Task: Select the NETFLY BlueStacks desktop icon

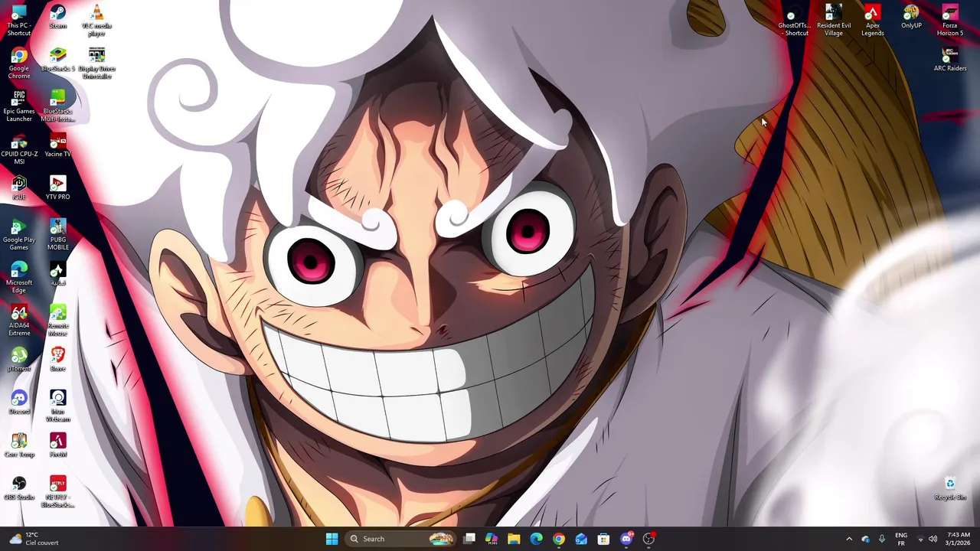Action: pyautogui.click(x=57, y=492)
